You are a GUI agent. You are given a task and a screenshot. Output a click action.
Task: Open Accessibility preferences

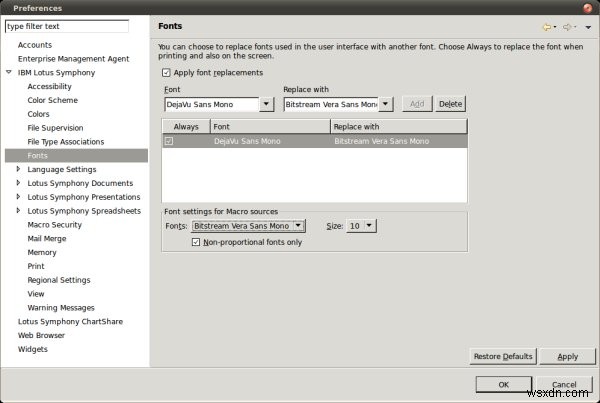click(49, 86)
